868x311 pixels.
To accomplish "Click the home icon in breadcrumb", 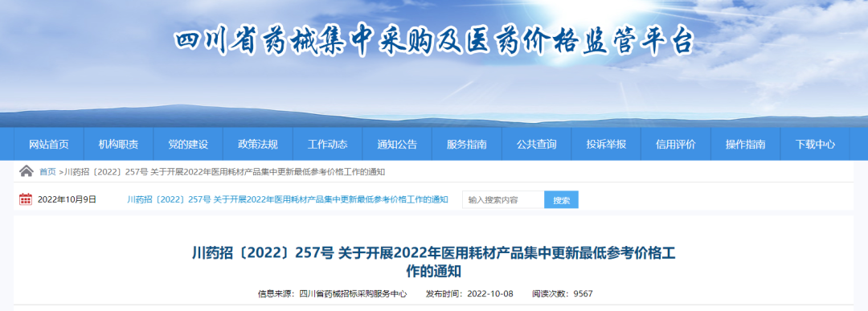I will (26, 171).
